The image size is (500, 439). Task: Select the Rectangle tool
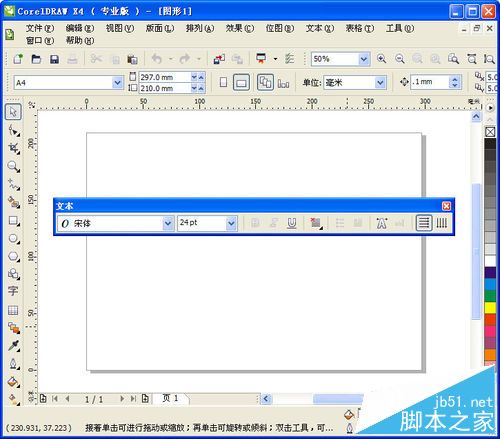[x=13, y=220]
